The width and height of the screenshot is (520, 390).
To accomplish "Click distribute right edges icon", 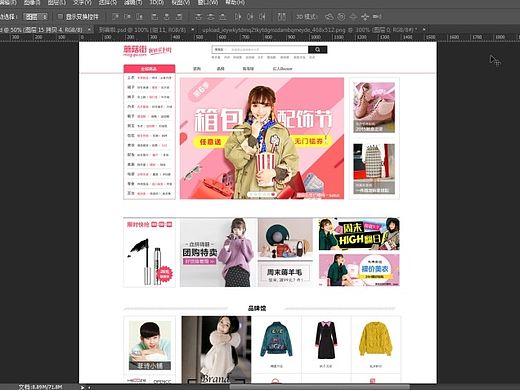I will [262, 16].
